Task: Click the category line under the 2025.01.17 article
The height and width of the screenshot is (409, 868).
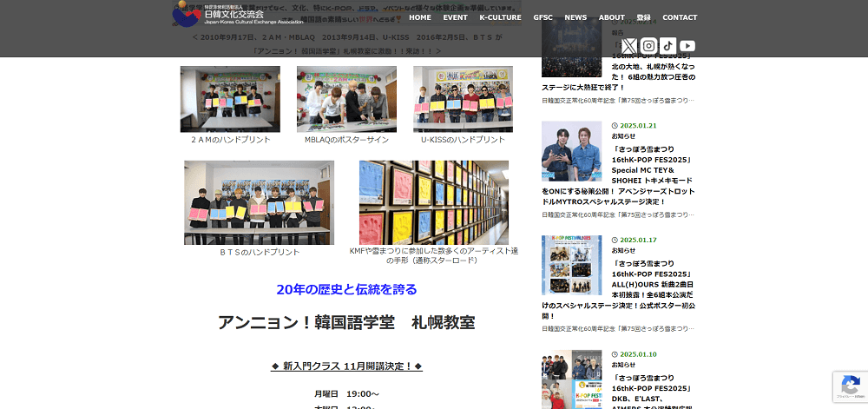Action: [x=617, y=329]
